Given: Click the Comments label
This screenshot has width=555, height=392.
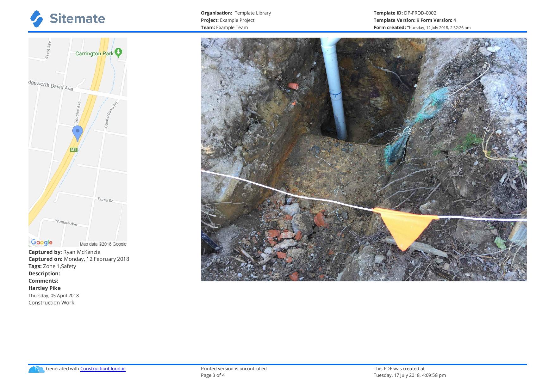Looking at the screenshot, I should tap(43, 281).
